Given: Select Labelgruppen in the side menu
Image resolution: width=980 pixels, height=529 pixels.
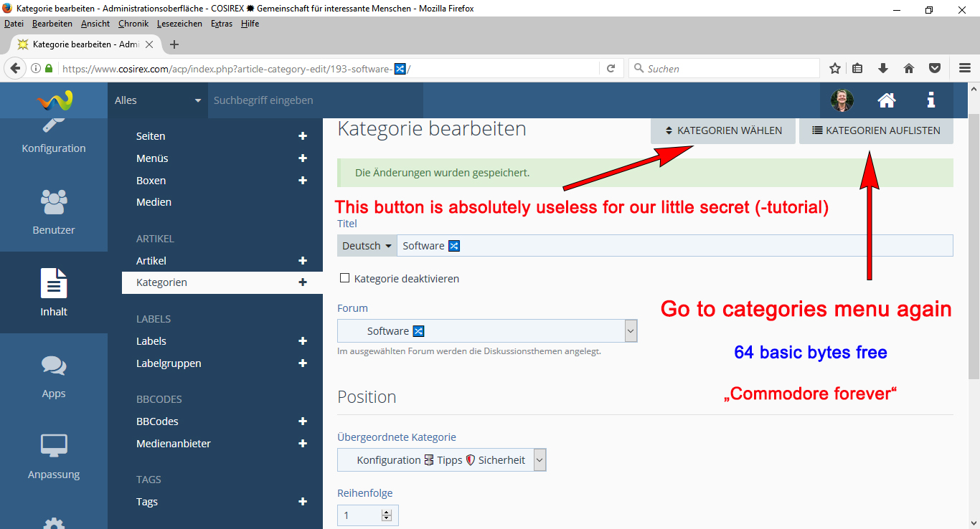Looking at the screenshot, I should [x=169, y=363].
